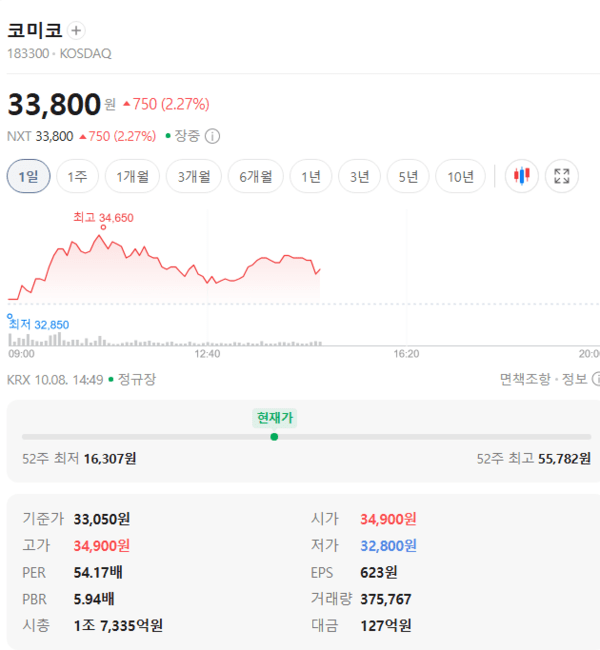Click the 정규장 market status
The image size is (600, 650).
pyautogui.click(x=137, y=379)
